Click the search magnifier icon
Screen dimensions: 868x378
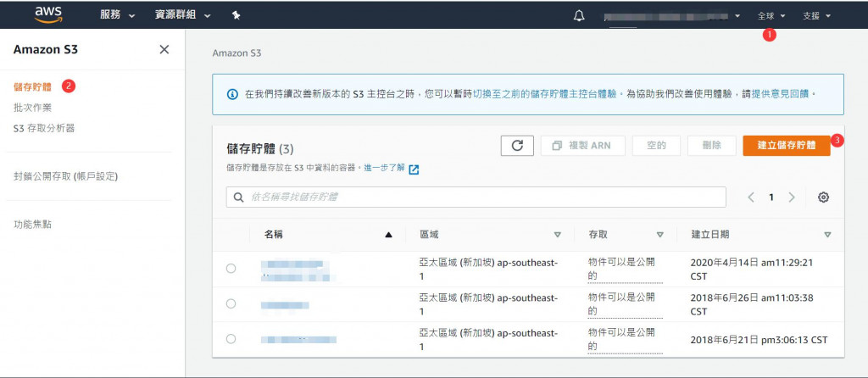pos(238,197)
